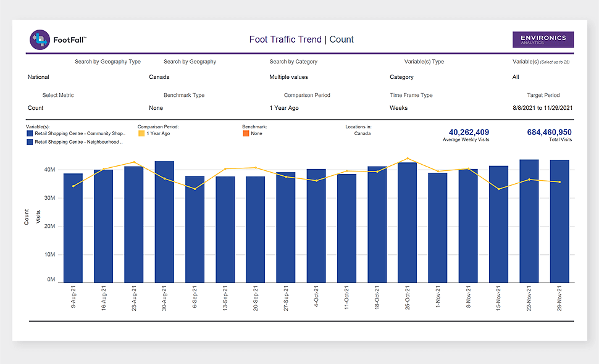Change the Select Metric Count dropdown
Image resolution: width=599 pixels, height=364 pixels.
(36, 108)
